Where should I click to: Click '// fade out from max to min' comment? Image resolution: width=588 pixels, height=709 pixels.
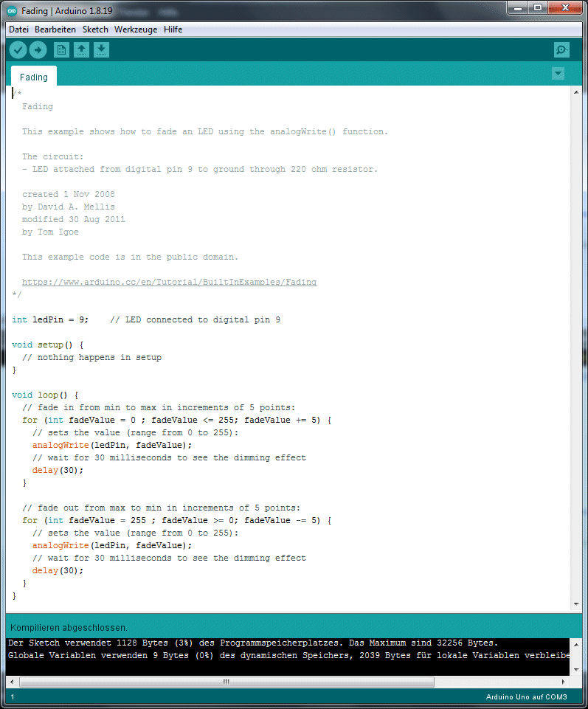click(162, 508)
